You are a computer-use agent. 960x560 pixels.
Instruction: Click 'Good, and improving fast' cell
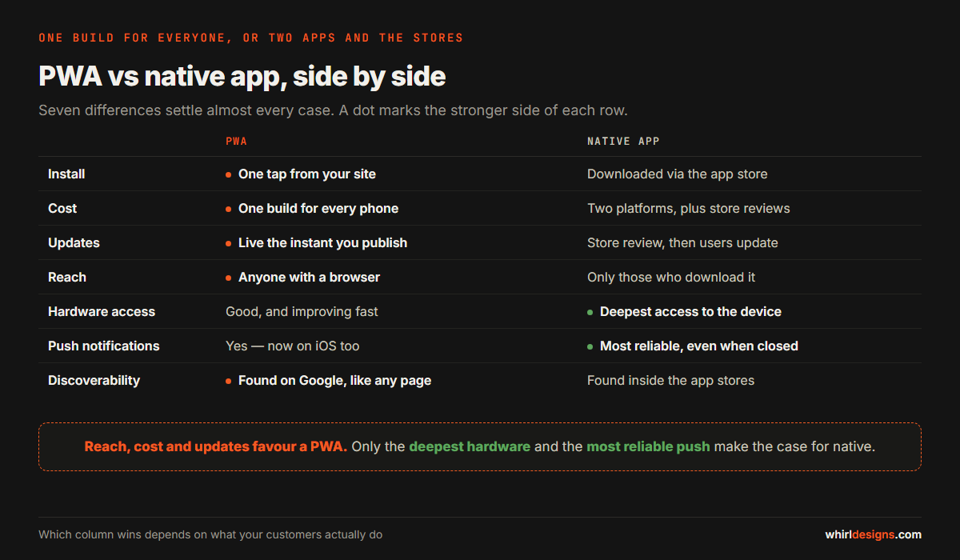tap(302, 311)
